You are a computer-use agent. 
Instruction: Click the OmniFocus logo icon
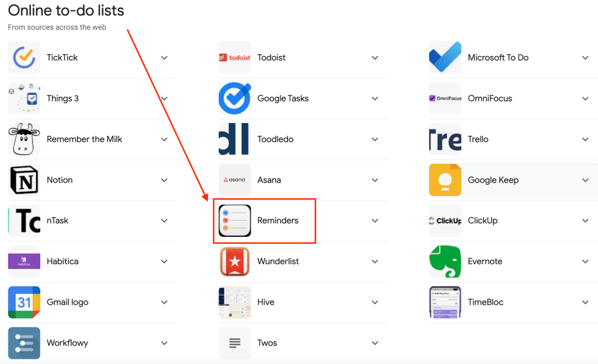tap(445, 98)
